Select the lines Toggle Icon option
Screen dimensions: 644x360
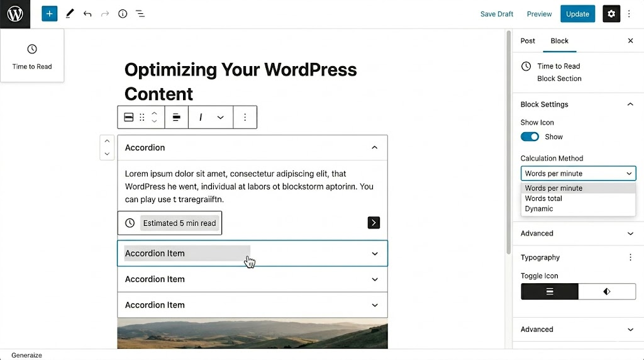[550, 291]
